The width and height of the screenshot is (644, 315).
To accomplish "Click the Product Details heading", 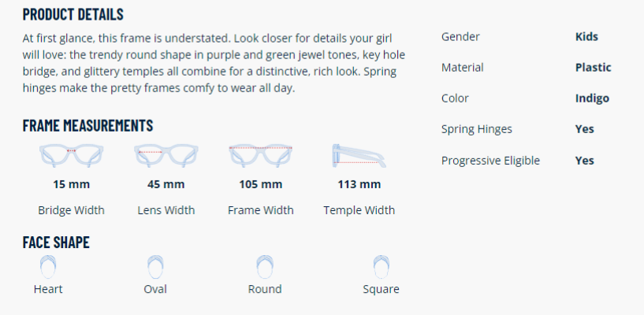I will 73,15.
